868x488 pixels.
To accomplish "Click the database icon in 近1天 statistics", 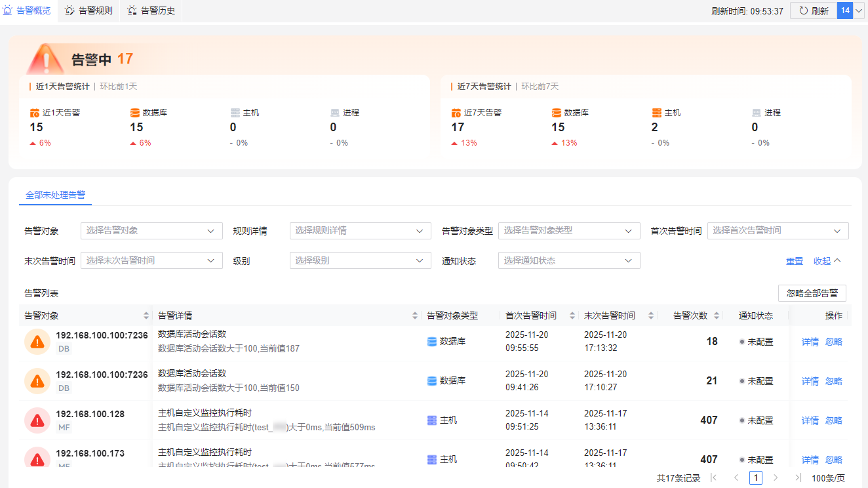I will coord(135,113).
